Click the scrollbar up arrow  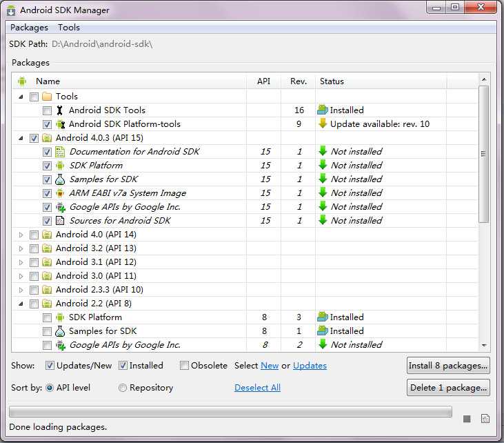(x=484, y=79)
